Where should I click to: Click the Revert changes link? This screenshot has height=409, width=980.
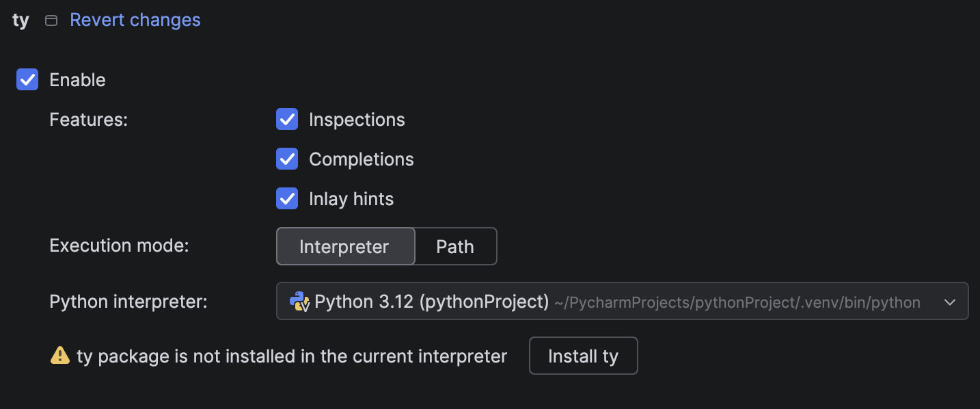(135, 19)
